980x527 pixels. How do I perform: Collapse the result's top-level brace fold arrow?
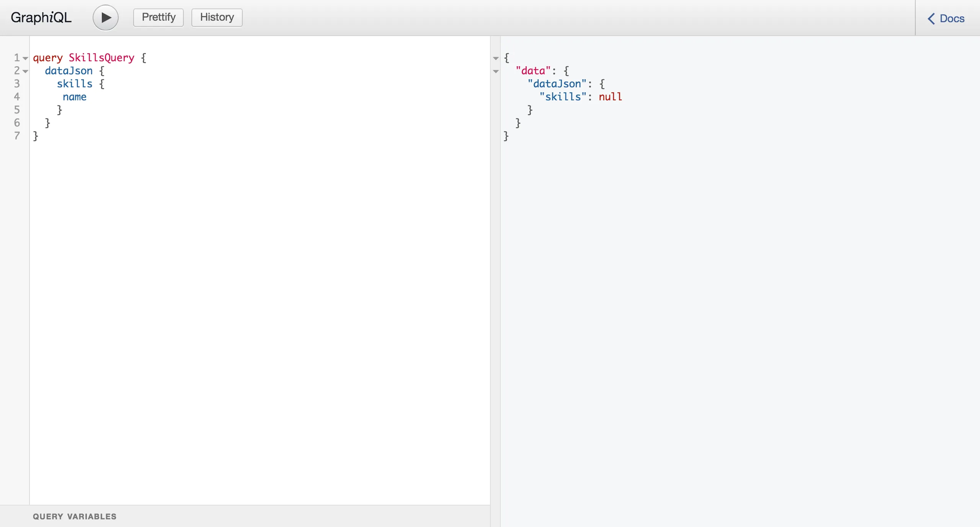click(x=496, y=58)
